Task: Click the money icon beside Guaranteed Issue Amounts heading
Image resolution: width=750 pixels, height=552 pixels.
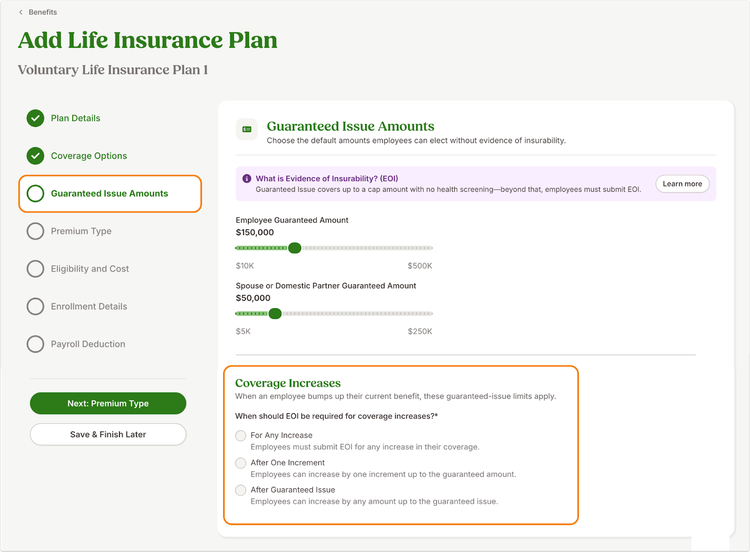Action: [x=247, y=129]
